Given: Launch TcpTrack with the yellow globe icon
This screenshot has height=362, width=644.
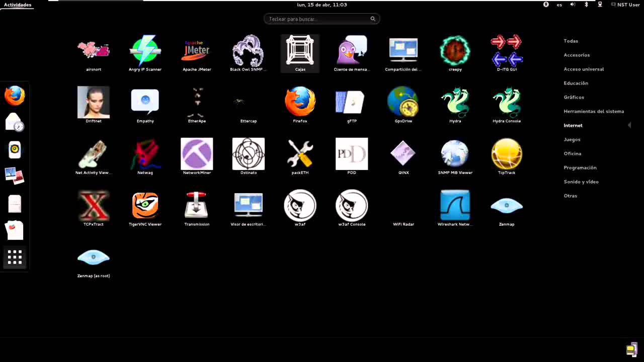Looking at the screenshot, I should 507,157.
